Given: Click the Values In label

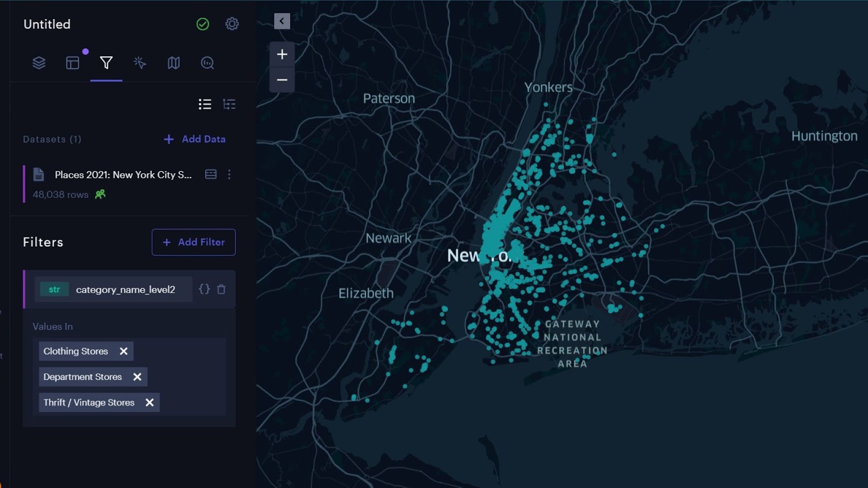Looking at the screenshot, I should [x=53, y=326].
